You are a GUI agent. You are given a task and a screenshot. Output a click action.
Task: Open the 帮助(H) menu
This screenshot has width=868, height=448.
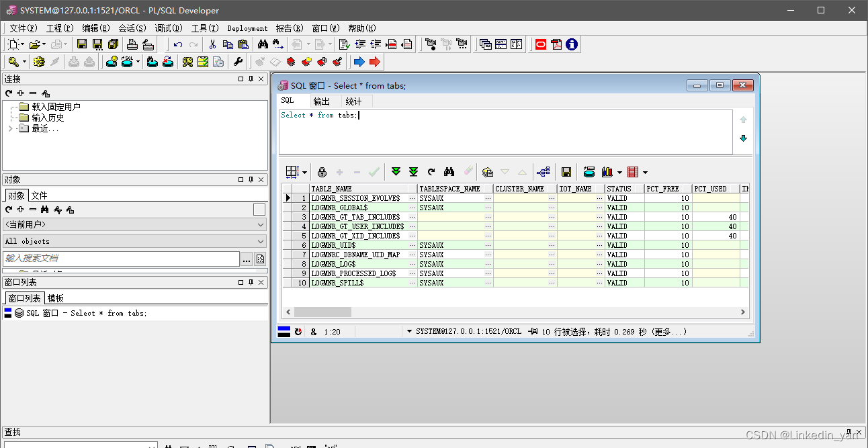tap(362, 28)
